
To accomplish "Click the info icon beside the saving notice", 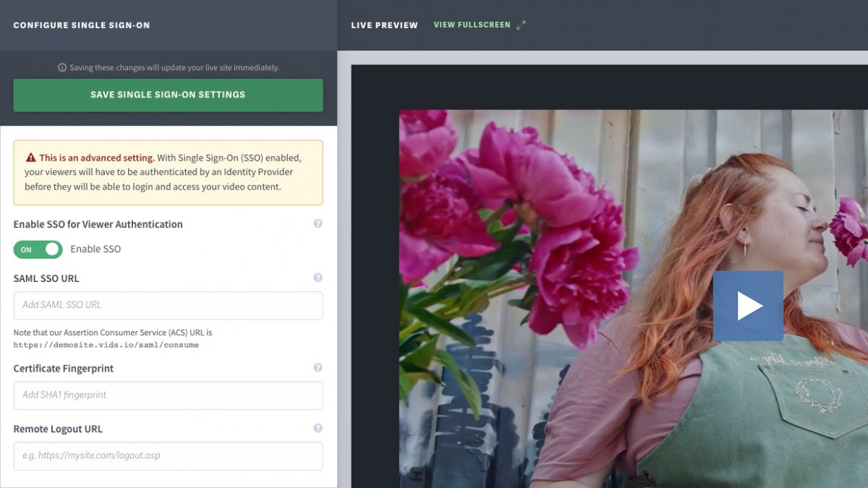I will (x=62, y=68).
